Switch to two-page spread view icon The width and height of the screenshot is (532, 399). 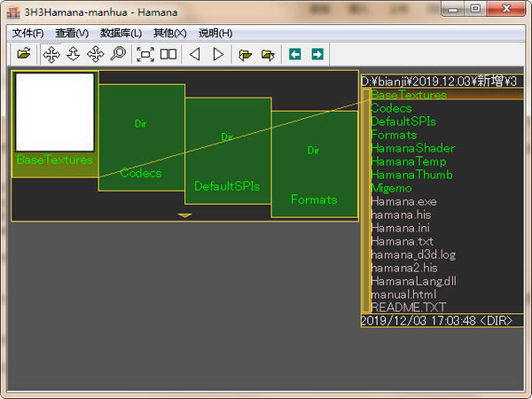[x=168, y=54]
